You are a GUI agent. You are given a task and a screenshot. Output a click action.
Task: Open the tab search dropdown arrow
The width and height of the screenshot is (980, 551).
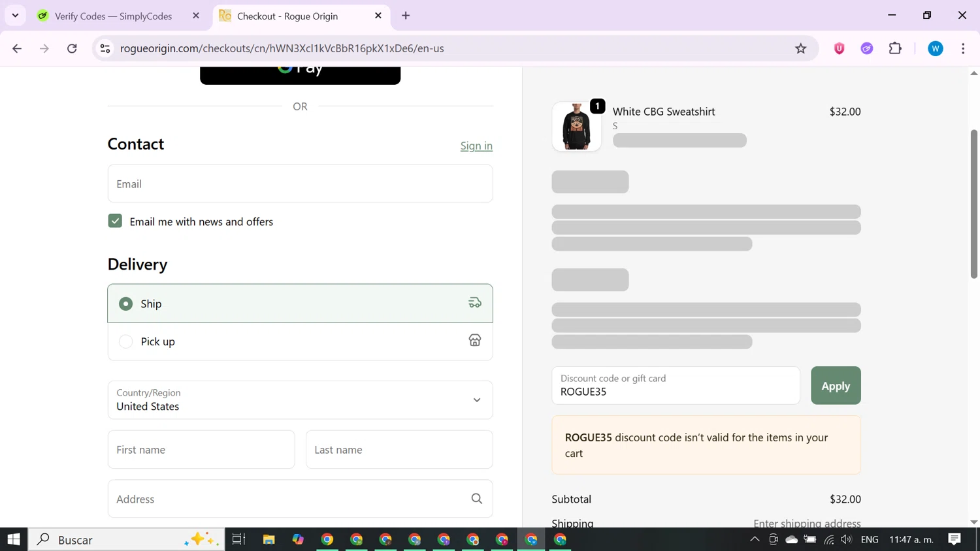point(15,15)
